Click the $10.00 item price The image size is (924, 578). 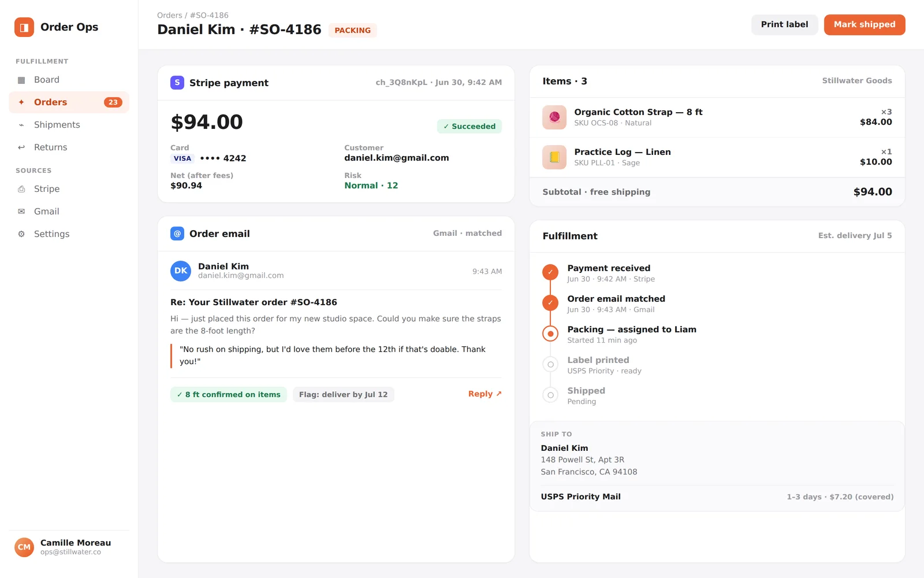[x=875, y=162]
